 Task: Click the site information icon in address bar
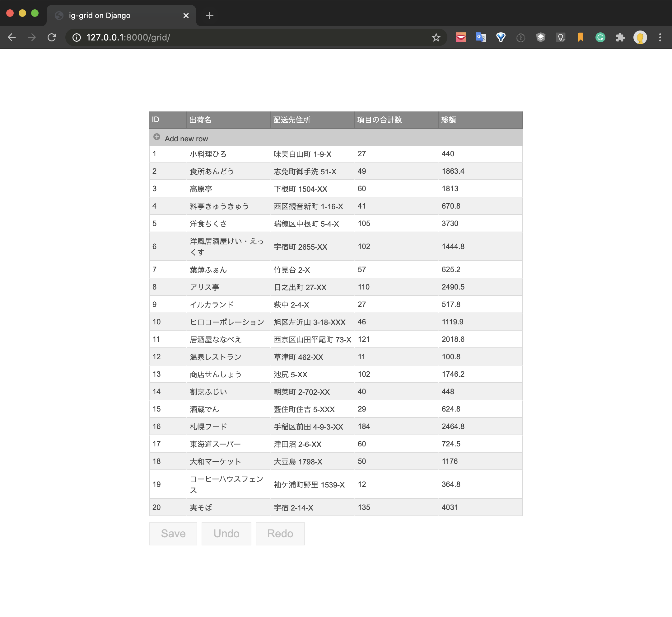[x=77, y=37]
